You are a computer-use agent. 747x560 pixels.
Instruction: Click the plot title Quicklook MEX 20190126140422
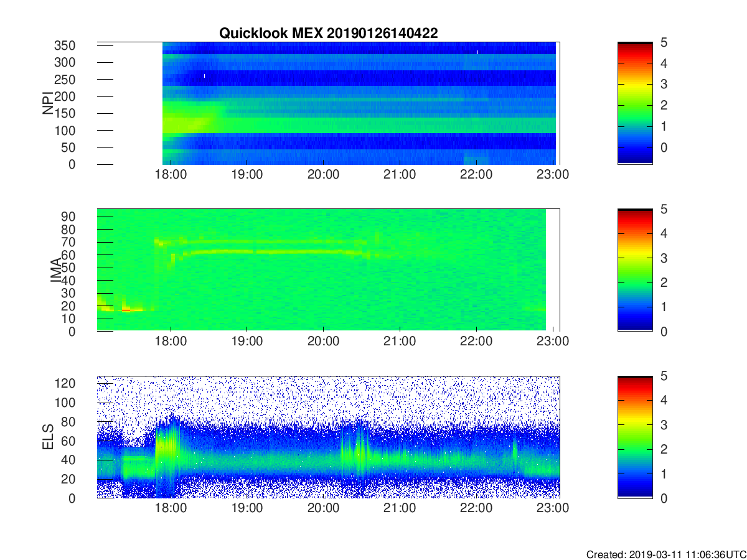(328, 34)
